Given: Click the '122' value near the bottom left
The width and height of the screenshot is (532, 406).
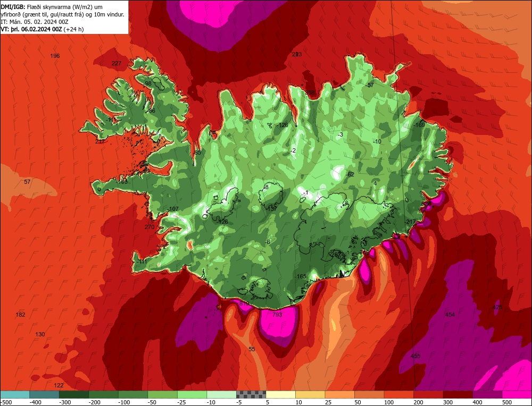Looking at the screenshot, I should 59,385.
